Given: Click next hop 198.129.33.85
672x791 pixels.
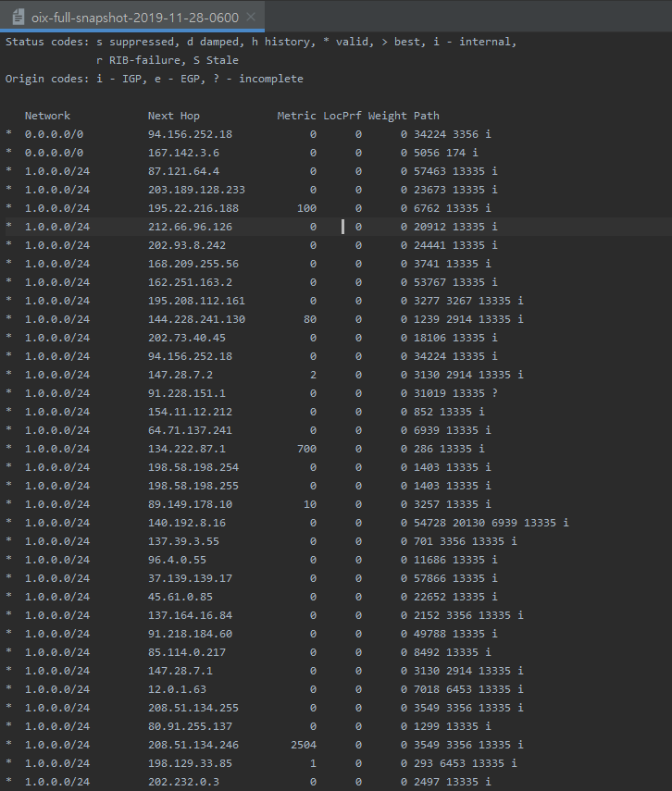Looking at the screenshot, I should (x=190, y=762).
